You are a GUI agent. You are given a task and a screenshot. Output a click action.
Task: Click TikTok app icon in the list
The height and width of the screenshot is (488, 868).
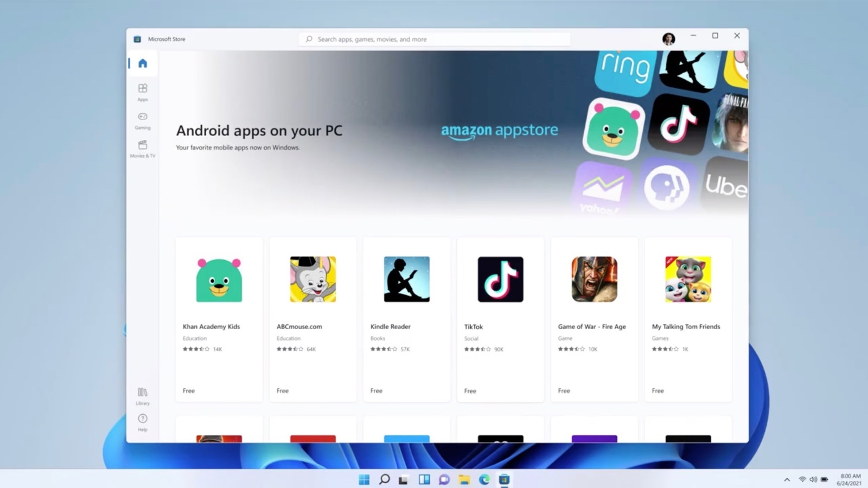click(501, 279)
